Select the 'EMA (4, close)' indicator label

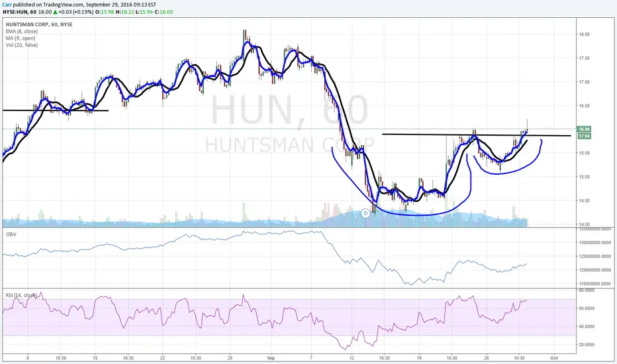tap(22, 32)
